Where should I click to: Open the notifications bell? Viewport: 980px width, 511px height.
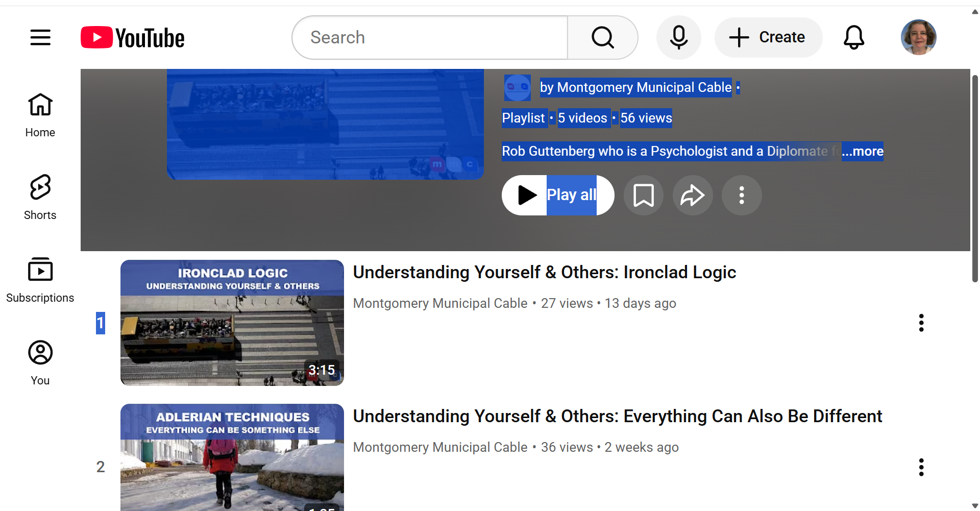pyautogui.click(x=854, y=37)
